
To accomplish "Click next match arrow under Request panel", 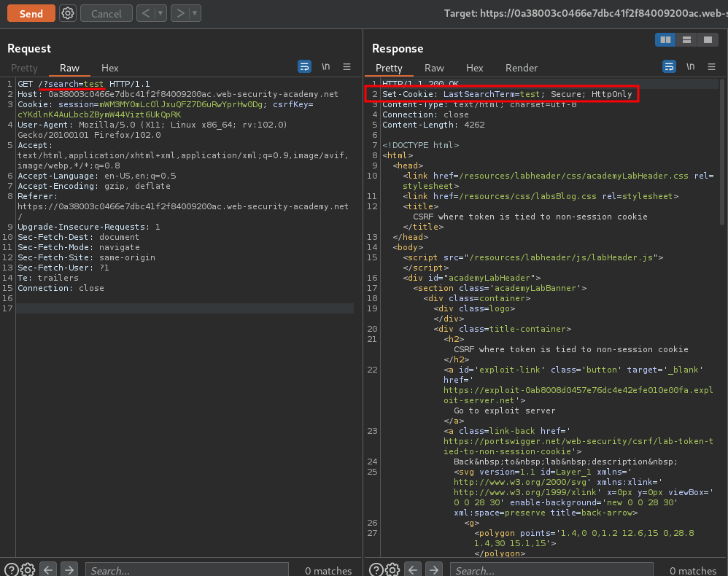I will point(69,569).
